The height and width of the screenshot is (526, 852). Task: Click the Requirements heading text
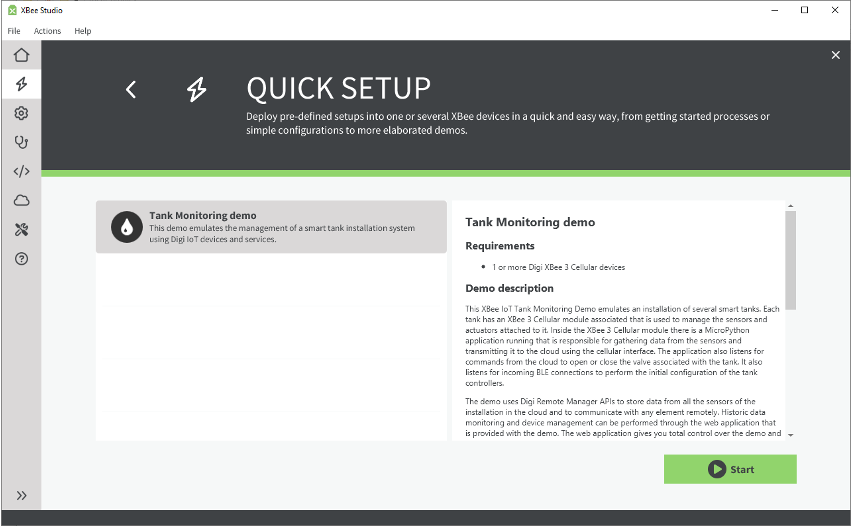pos(499,246)
